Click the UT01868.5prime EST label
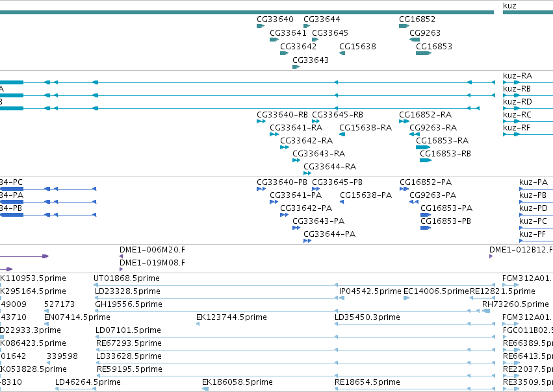The height and width of the screenshot is (392, 553). pyautogui.click(x=127, y=278)
